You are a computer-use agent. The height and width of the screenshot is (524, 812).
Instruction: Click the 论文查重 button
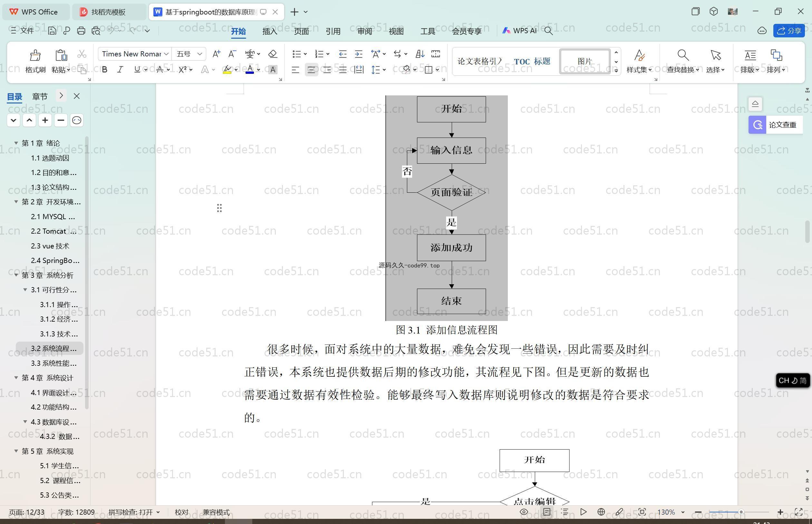tap(775, 124)
